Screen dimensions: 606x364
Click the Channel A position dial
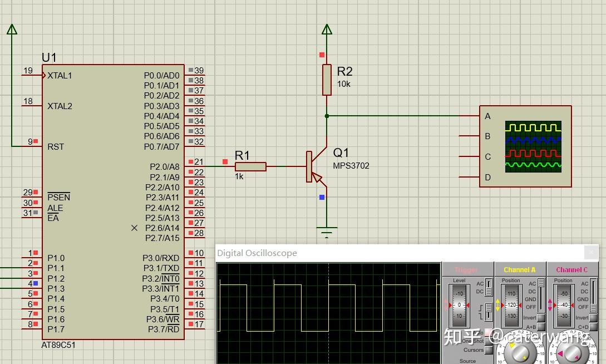511,305
